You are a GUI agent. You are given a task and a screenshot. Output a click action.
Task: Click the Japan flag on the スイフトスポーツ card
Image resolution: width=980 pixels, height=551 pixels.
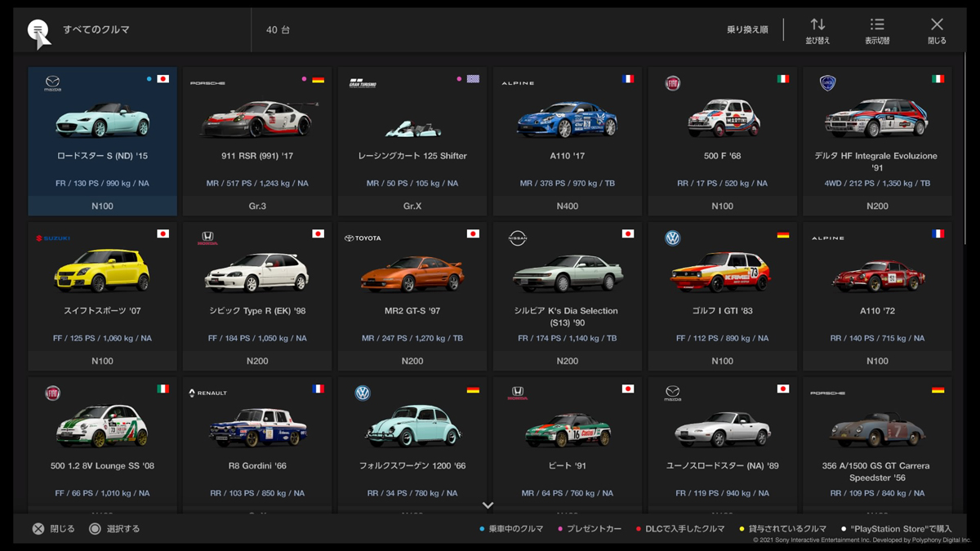(163, 234)
